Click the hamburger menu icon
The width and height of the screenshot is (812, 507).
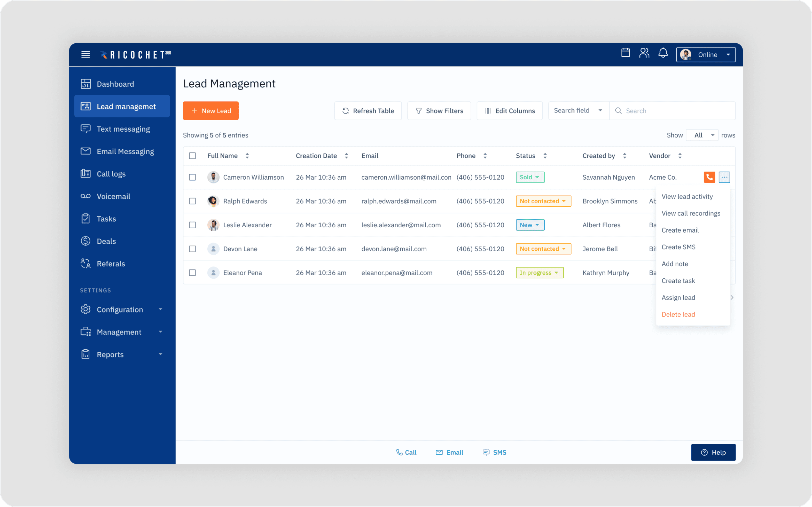(85, 55)
